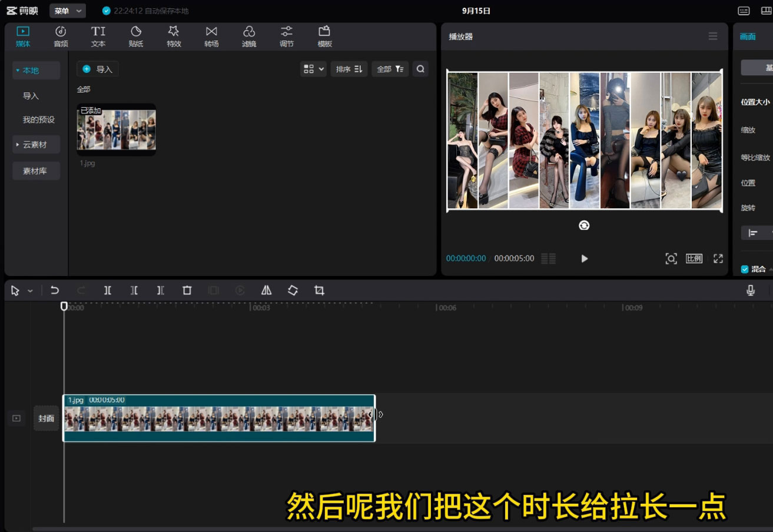The width and height of the screenshot is (773, 532).
Task: Click the 导入 import button
Action: coord(98,69)
